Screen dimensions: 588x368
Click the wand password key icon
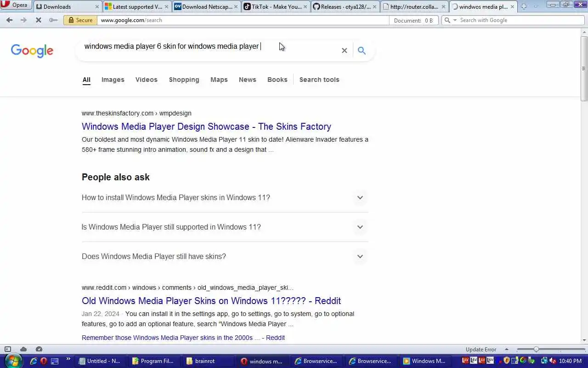point(53,20)
